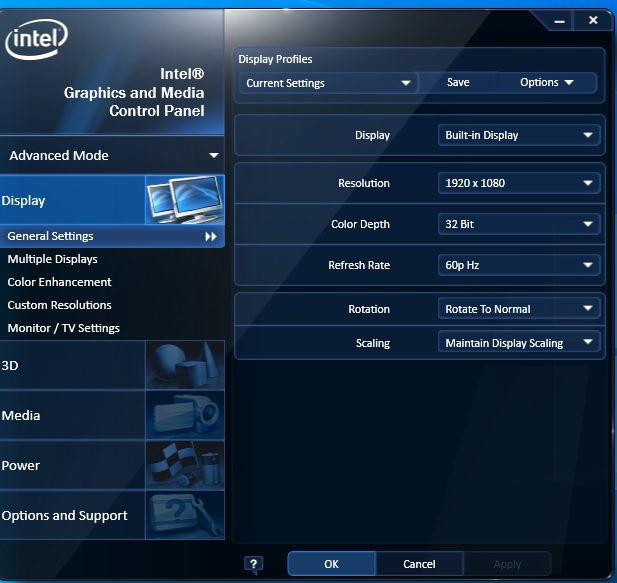Click the Media camcorder icon
This screenshot has width=617, height=583.
point(185,415)
